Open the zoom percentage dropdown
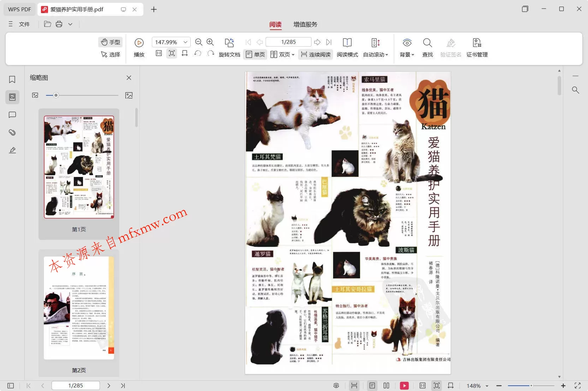 click(185, 42)
